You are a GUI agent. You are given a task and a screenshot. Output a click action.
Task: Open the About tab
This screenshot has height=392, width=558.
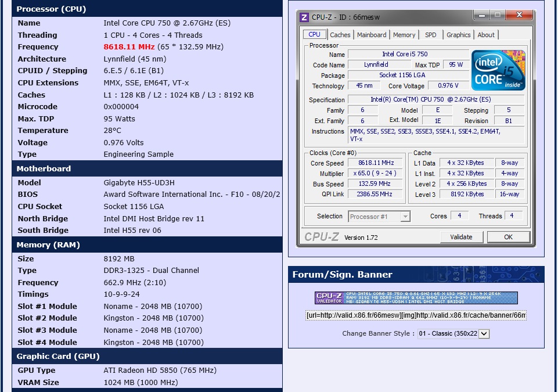[486, 34]
